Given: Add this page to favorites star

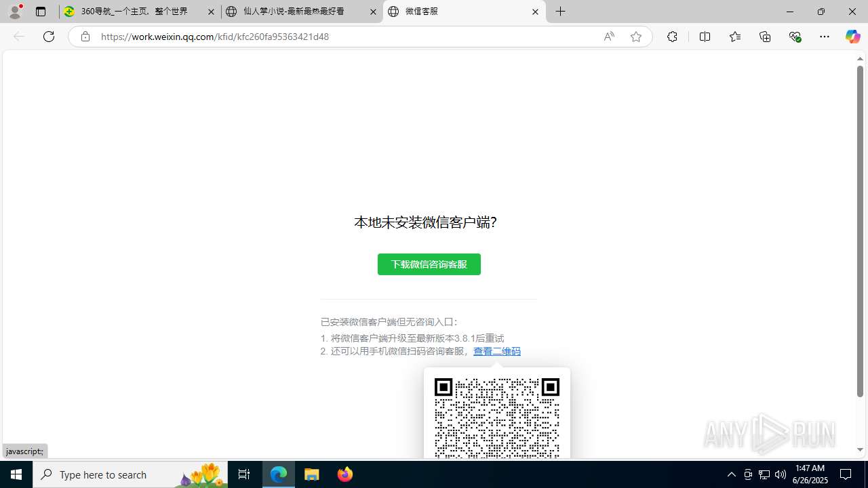Looking at the screenshot, I should coord(636,37).
